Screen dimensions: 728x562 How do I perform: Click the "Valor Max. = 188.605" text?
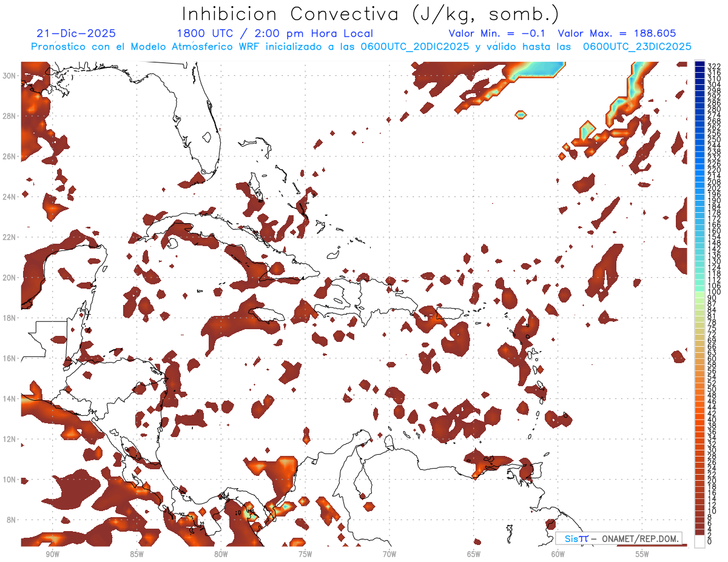[x=617, y=33]
